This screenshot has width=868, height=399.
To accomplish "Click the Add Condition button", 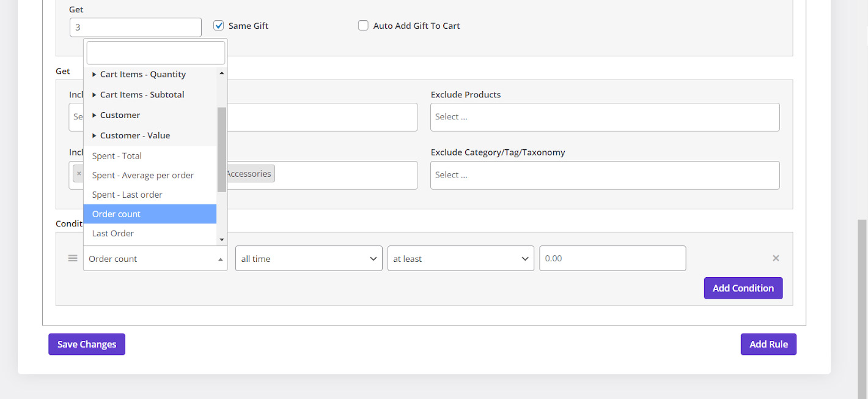I will (x=743, y=288).
